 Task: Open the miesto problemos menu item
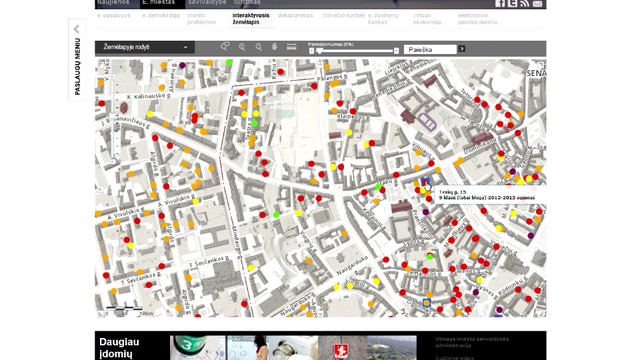coord(201,19)
